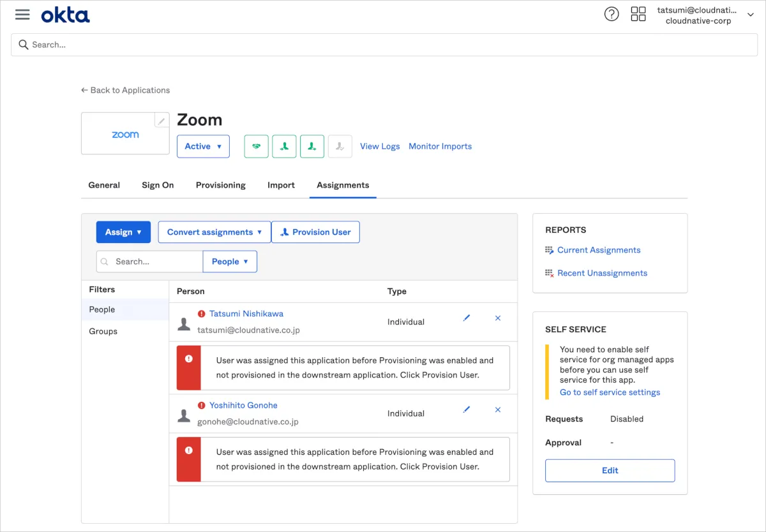Click Edit in Self Service panel
Image resolution: width=766 pixels, height=532 pixels.
(610, 470)
